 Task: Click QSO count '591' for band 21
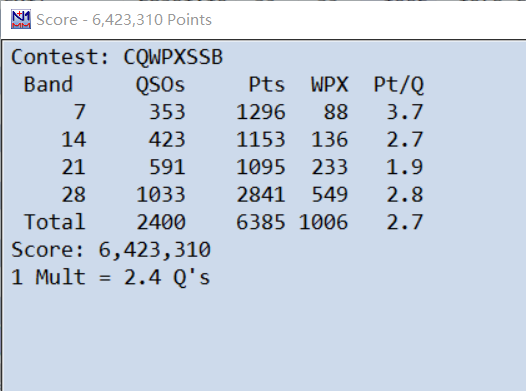(167, 167)
